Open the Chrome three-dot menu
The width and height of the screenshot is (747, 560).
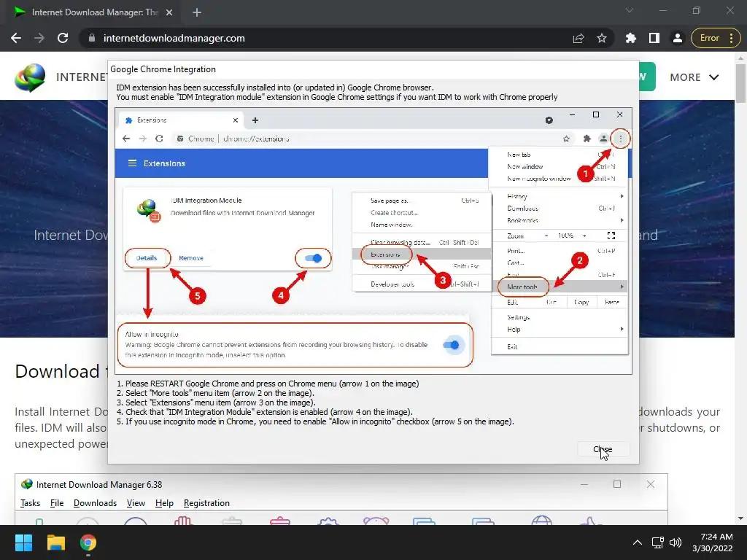pyautogui.click(x=731, y=38)
